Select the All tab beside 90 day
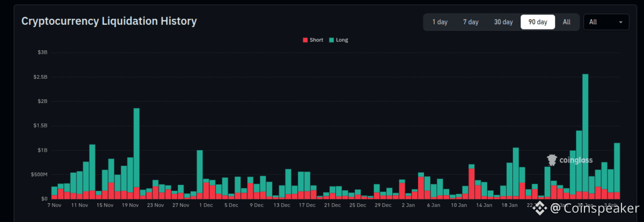The height and width of the screenshot is (222, 644). [567, 22]
